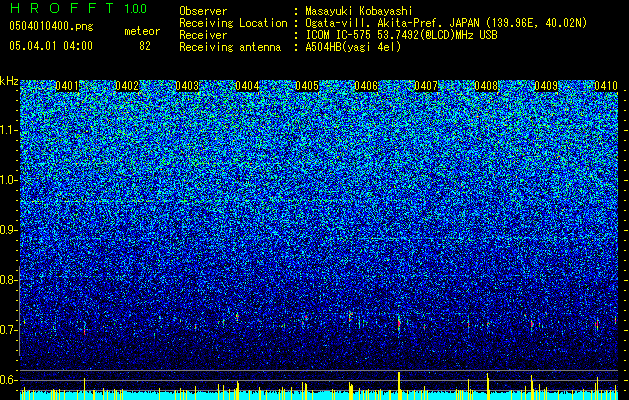Click the kHz axis unit label
This screenshot has width=629, height=400.
coord(9,81)
